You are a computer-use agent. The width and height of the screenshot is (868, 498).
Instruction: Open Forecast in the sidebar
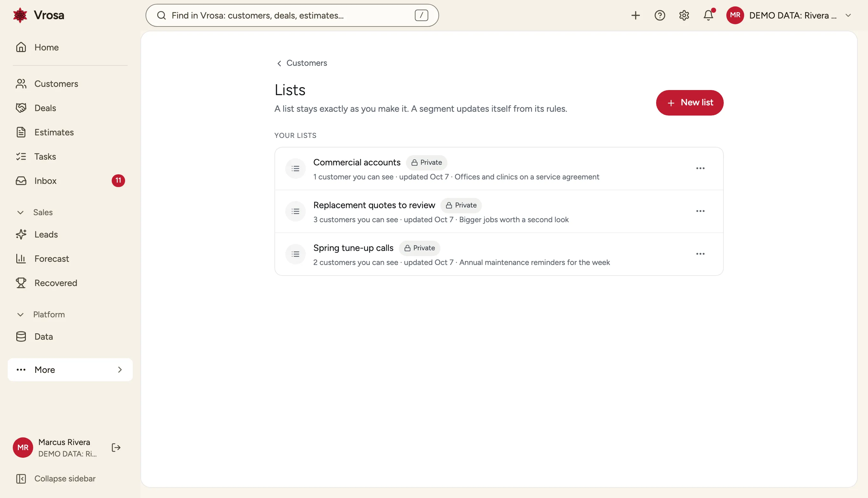(x=70, y=259)
